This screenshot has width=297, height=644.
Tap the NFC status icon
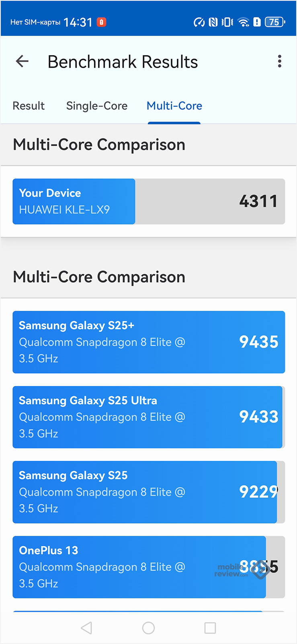coord(213,22)
